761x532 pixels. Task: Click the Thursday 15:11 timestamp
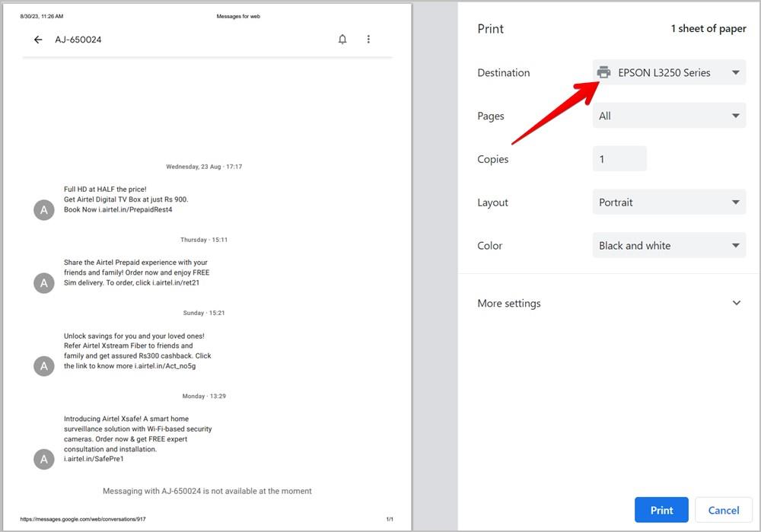204,240
